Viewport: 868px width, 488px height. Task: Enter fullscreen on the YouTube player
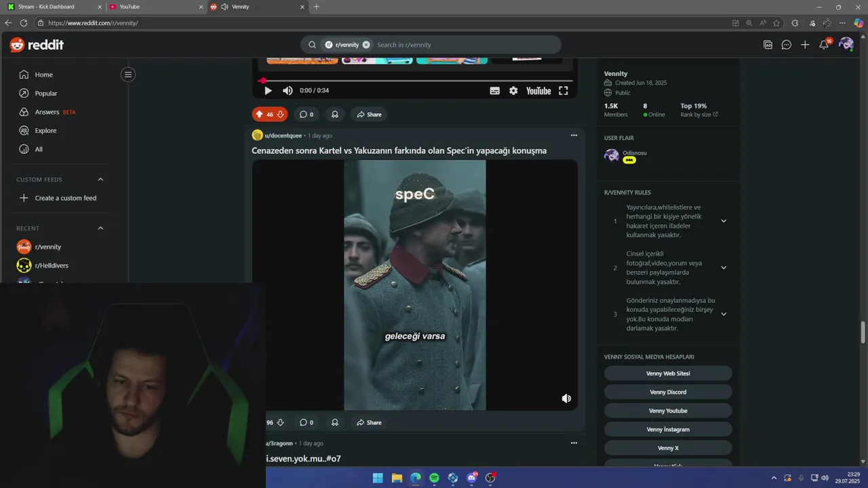pyautogui.click(x=563, y=91)
